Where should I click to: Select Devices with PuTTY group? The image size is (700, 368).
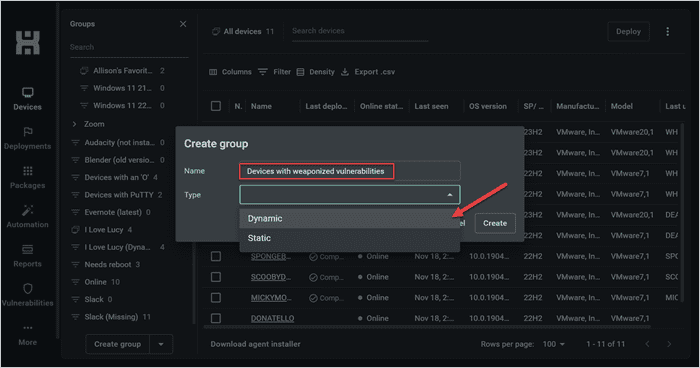coord(117,195)
